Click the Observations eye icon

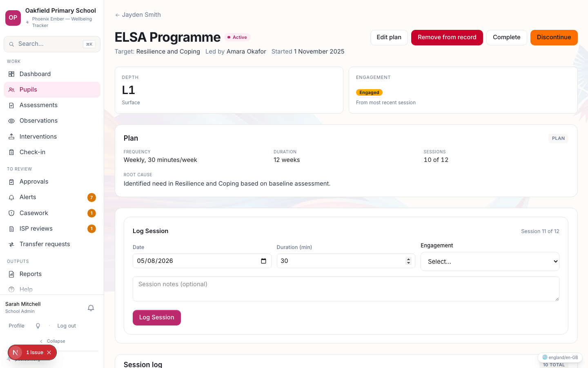click(11, 121)
